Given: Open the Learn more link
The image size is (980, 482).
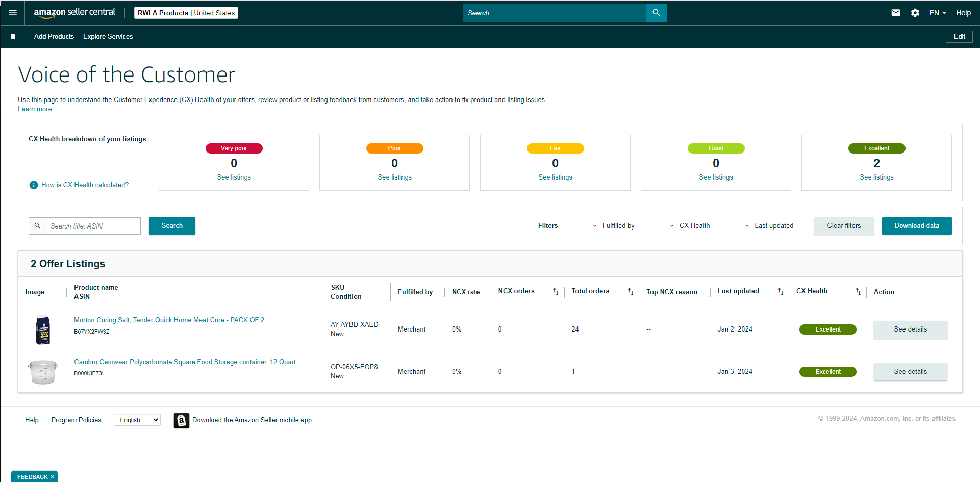Looking at the screenshot, I should point(35,109).
